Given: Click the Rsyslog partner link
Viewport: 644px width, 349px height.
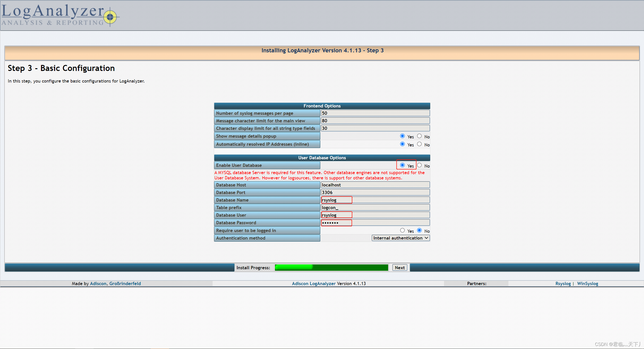Looking at the screenshot, I should [x=562, y=283].
